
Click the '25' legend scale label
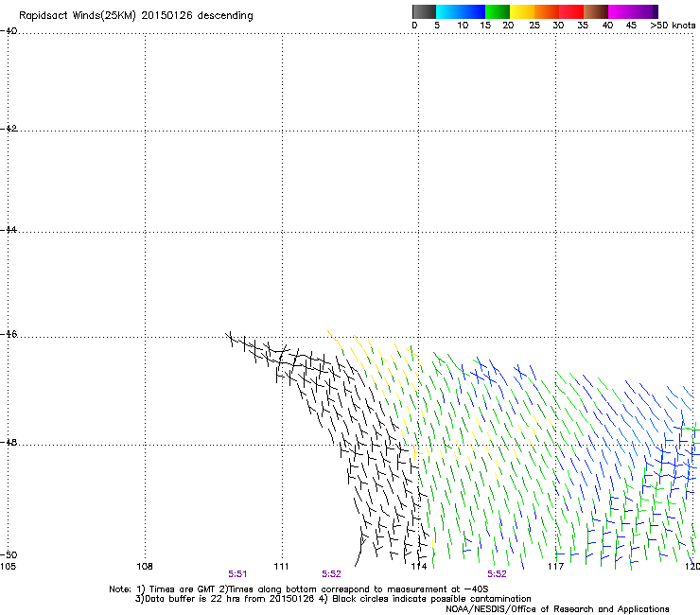(x=534, y=26)
